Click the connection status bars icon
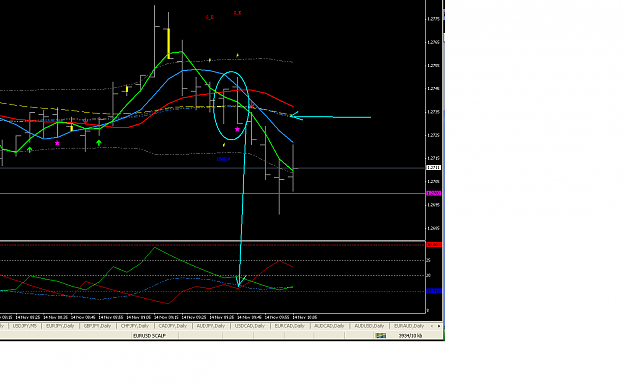The image size is (625, 391). click(x=381, y=336)
